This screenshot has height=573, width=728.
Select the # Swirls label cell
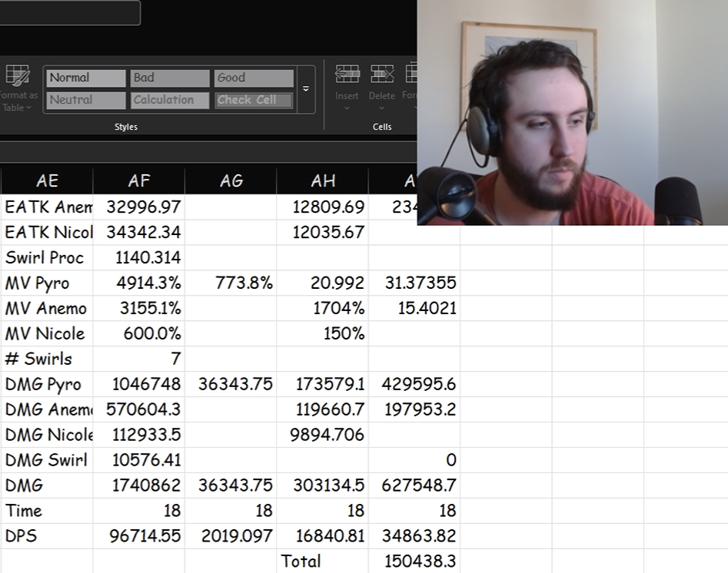pyautogui.click(x=47, y=359)
